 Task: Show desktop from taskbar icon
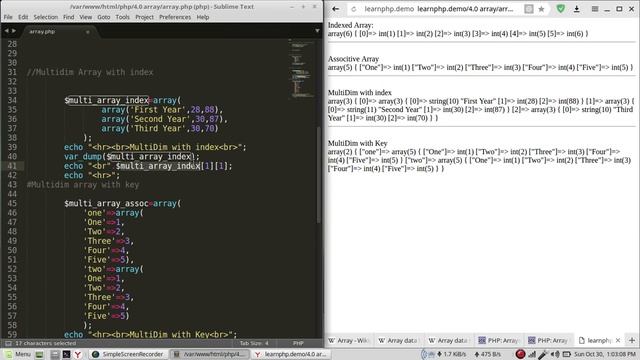click(39, 354)
